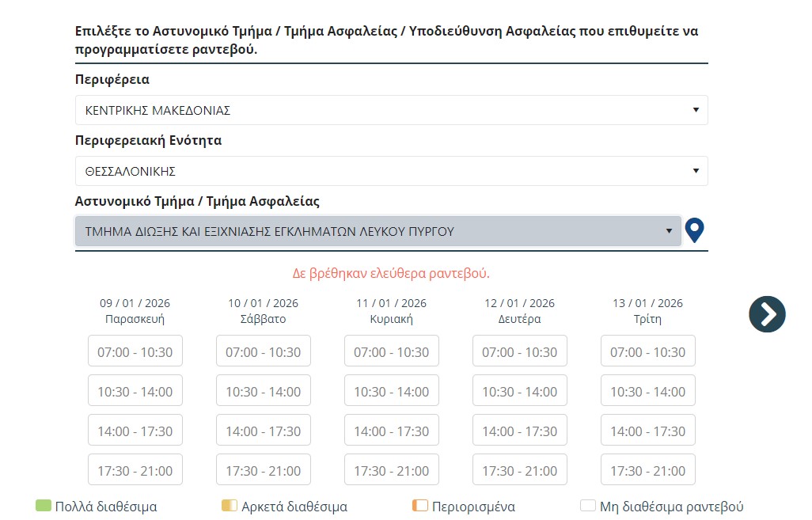The height and width of the screenshot is (520, 812).
Task: Select Tuesday 13/01 slot 07:00 - 10:30
Action: pyautogui.click(x=648, y=351)
